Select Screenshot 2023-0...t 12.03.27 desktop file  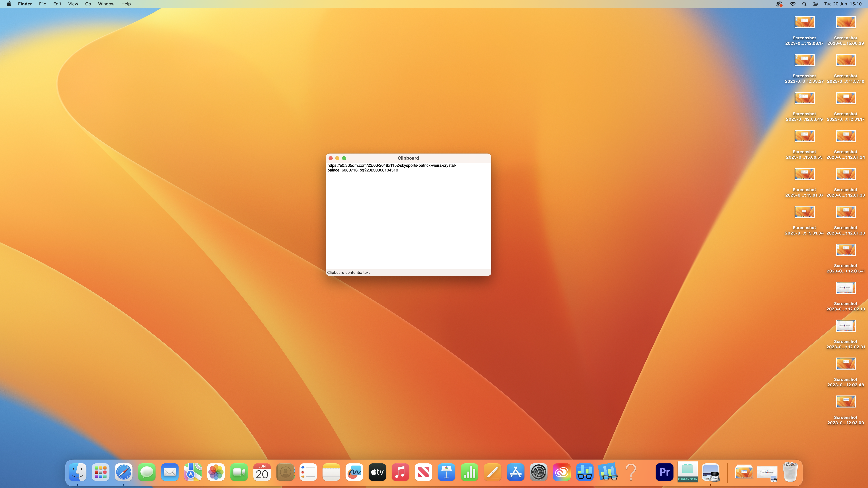tap(804, 68)
